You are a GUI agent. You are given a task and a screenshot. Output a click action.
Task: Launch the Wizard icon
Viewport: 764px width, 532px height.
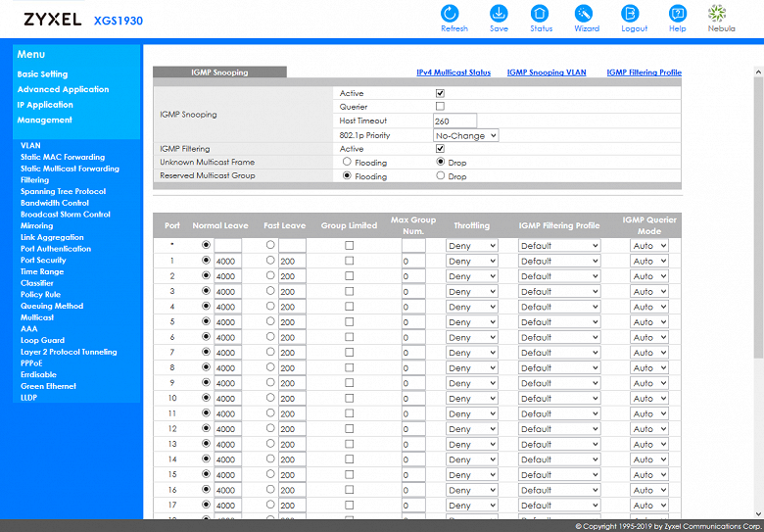pos(586,14)
